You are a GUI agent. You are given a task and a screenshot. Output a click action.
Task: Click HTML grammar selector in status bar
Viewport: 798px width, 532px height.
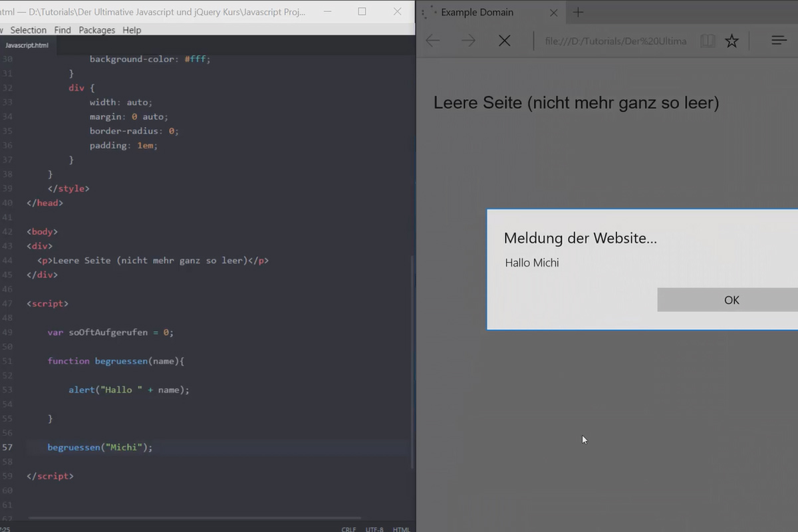click(x=401, y=529)
